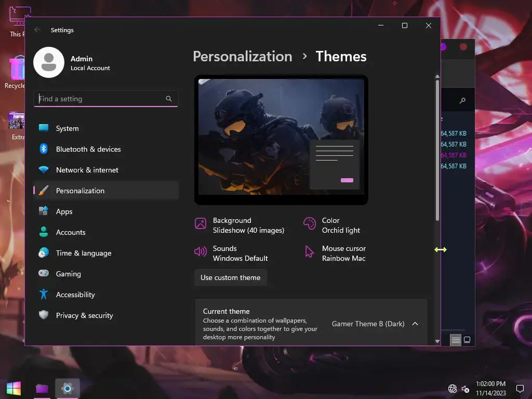Screen dimensions: 532x399
Task: Open the Accessibility settings category
Action: tap(106, 295)
